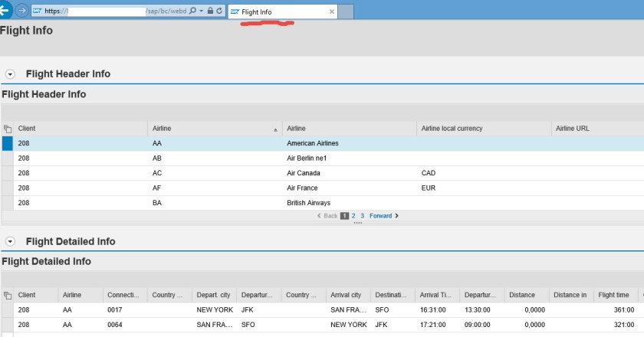Screen dimensions: 644x337
Task: Select row marker for the AB airline row
Action: pos(8,158)
